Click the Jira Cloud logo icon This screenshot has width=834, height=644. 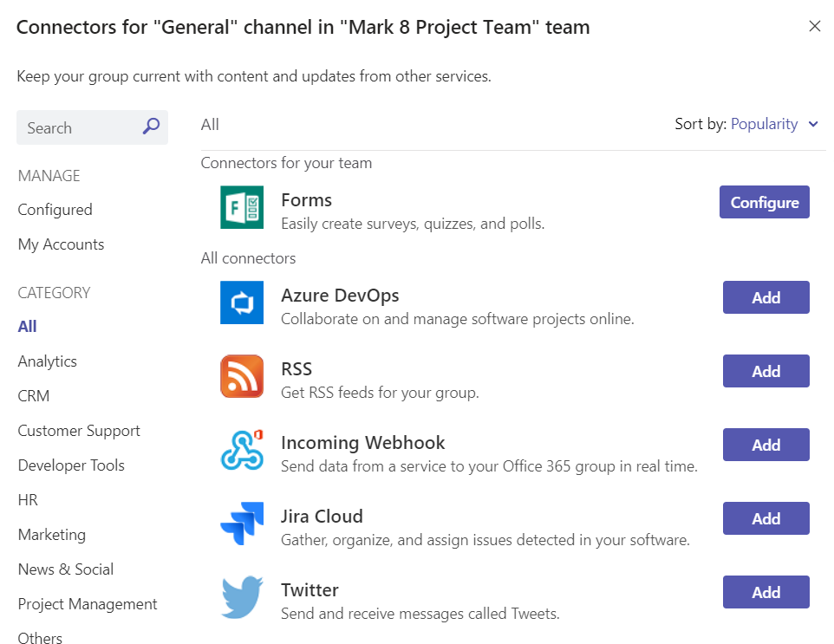click(242, 524)
